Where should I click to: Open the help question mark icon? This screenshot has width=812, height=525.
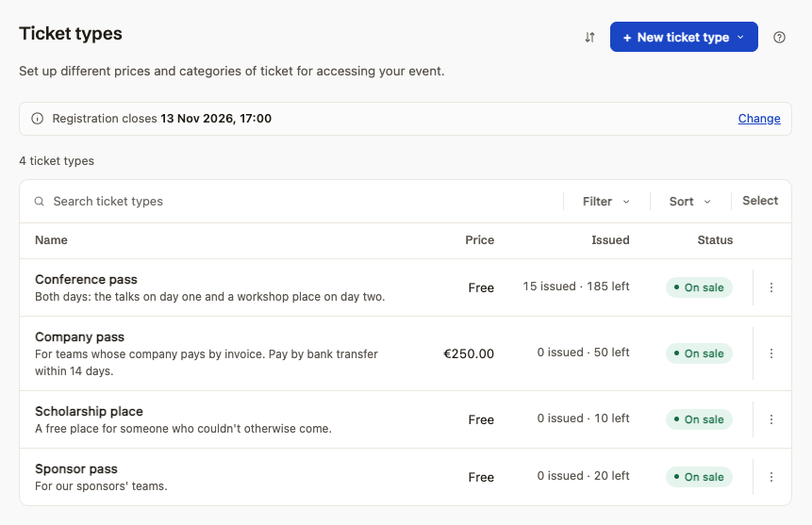coord(779,38)
